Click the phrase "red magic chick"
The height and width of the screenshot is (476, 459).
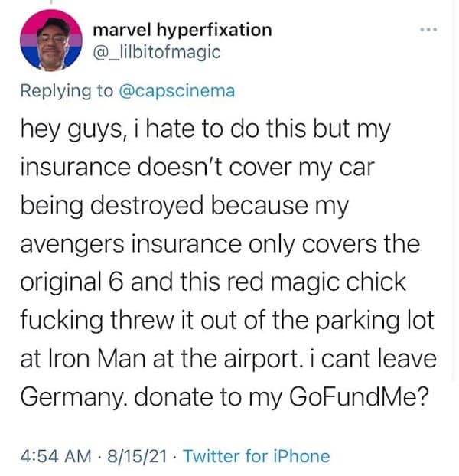[326, 282]
